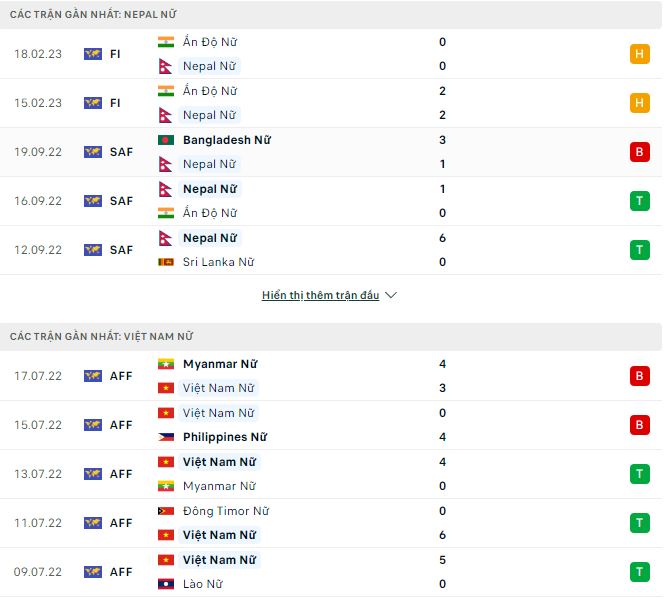The width and height of the screenshot is (668, 599).
Task: Click the India flag in 18.02.23 match
Action: pos(166,42)
